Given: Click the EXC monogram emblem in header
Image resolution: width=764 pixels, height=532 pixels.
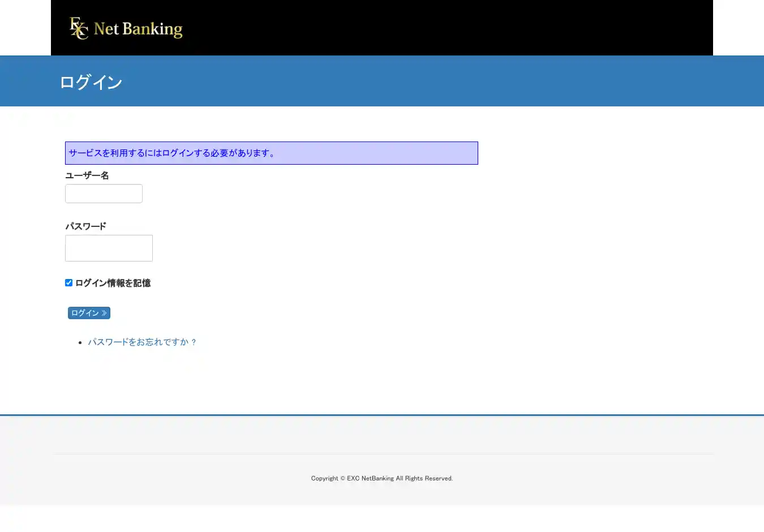Looking at the screenshot, I should pos(79,28).
